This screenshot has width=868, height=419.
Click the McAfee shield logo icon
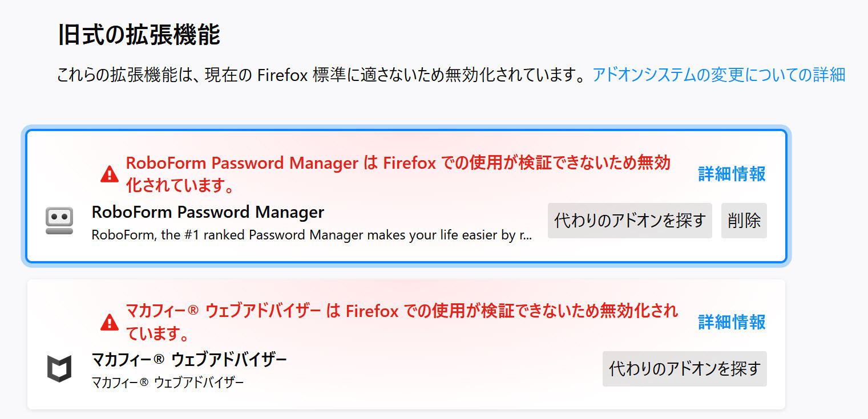(x=59, y=368)
